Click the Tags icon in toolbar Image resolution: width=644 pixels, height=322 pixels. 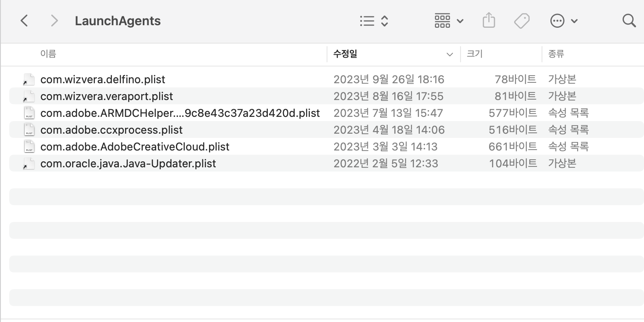pos(522,21)
